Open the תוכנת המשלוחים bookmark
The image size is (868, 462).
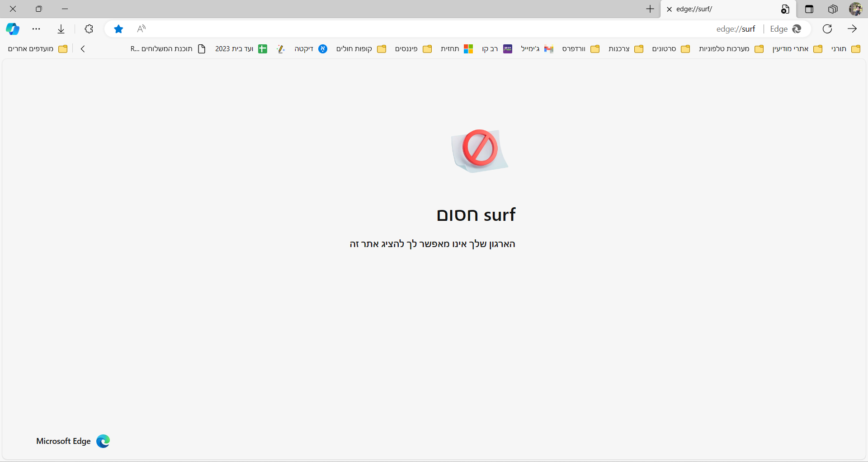[168, 49]
